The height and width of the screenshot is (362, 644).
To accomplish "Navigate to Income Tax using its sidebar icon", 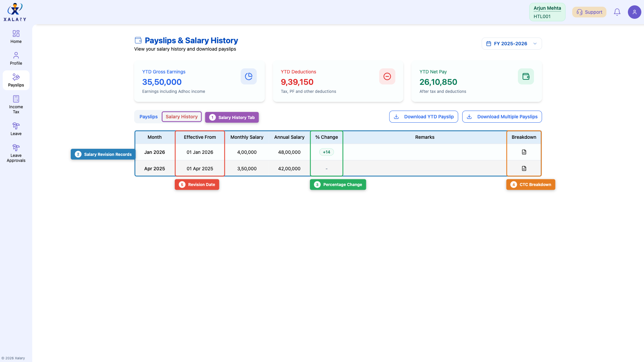I will (x=16, y=104).
